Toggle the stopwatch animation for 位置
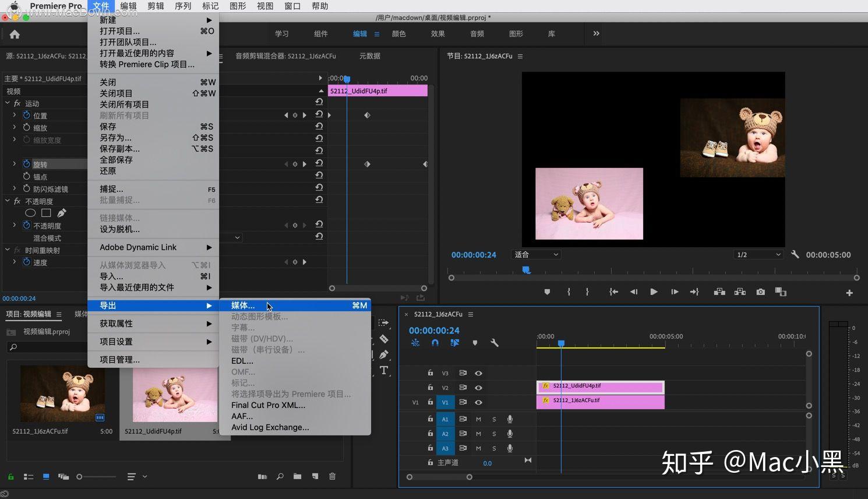This screenshot has height=499, width=868. point(26,115)
